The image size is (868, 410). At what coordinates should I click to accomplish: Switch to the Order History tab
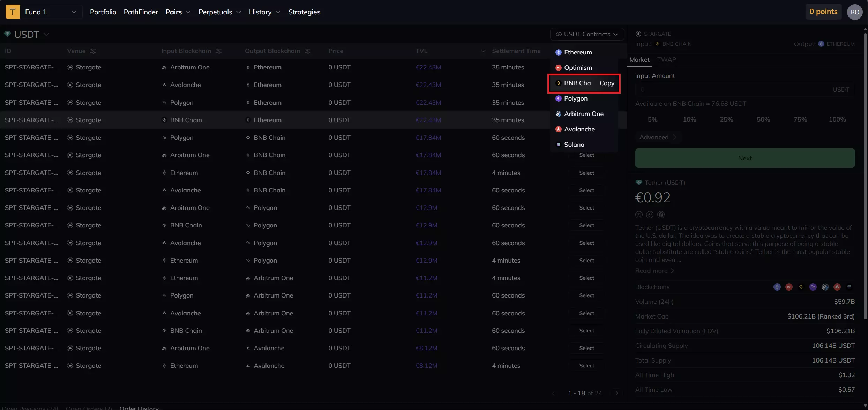click(x=139, y=407)
